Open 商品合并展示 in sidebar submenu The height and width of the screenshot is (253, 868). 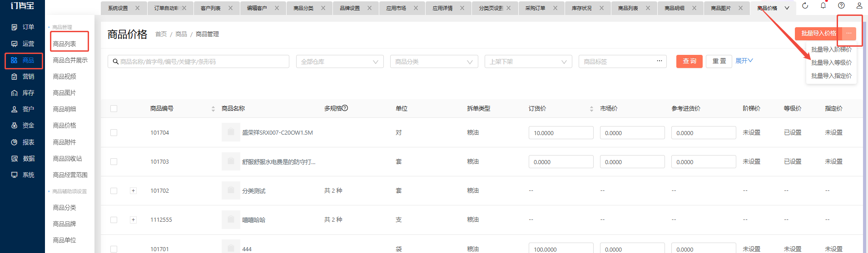[x=70, y=60]
